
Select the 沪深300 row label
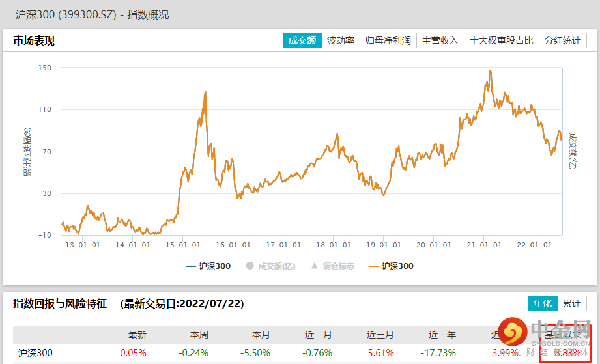tap(35, 352)
